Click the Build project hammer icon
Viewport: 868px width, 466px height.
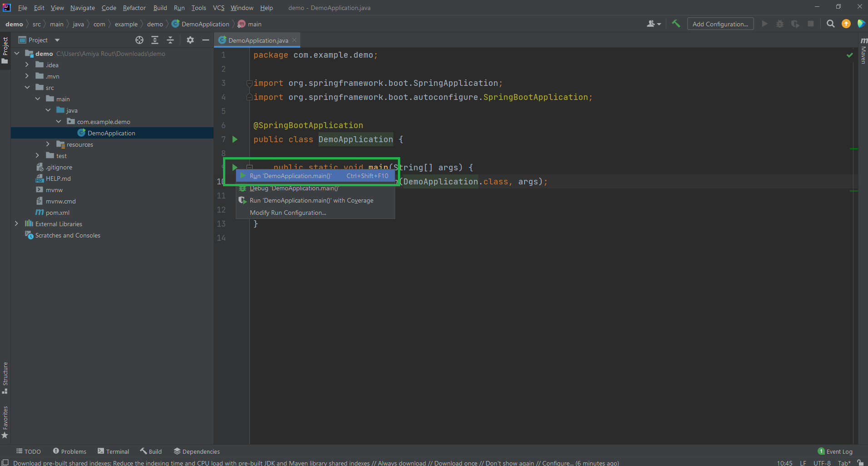click(x=676, y=24)
